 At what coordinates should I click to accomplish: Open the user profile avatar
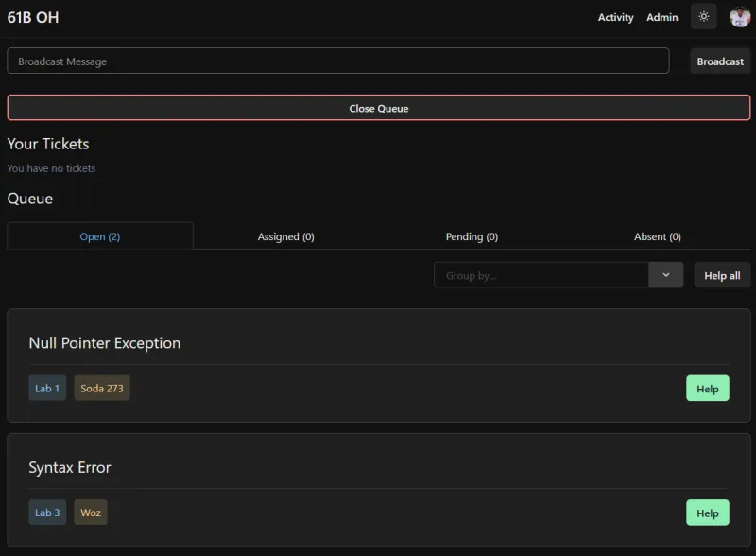740,17
